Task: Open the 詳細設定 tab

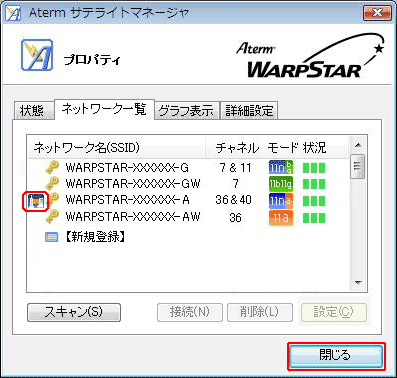Action: coord(249,110)
